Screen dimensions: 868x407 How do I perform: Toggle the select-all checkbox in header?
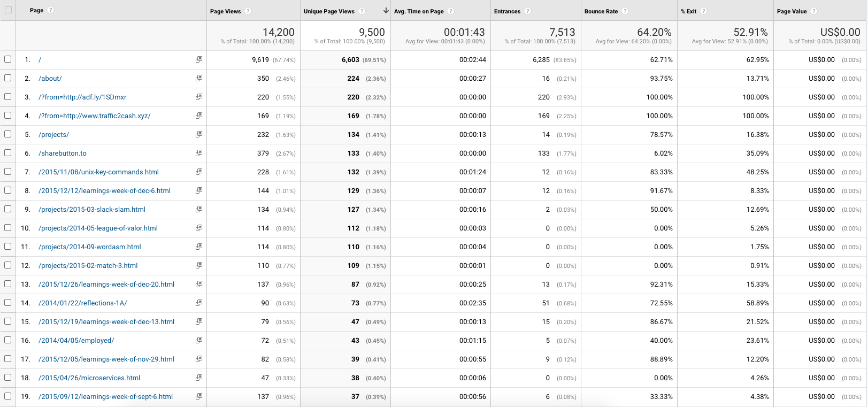(8, 10)
